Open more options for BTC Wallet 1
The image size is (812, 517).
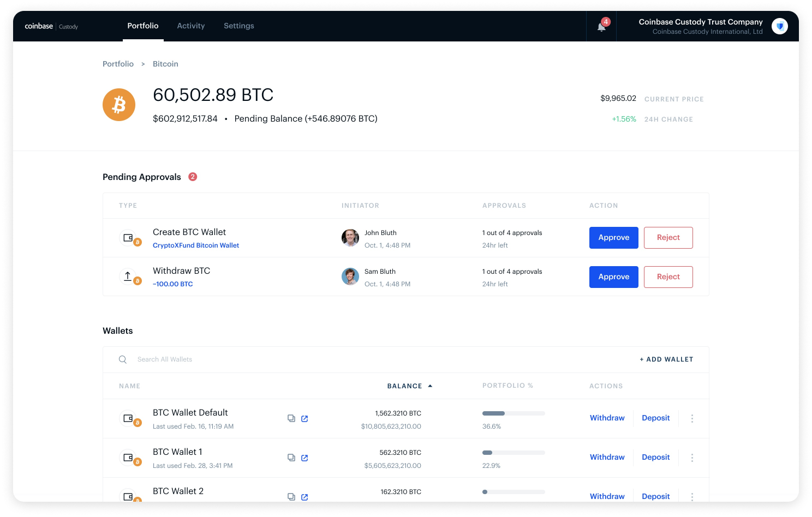(x=692, y=458)
